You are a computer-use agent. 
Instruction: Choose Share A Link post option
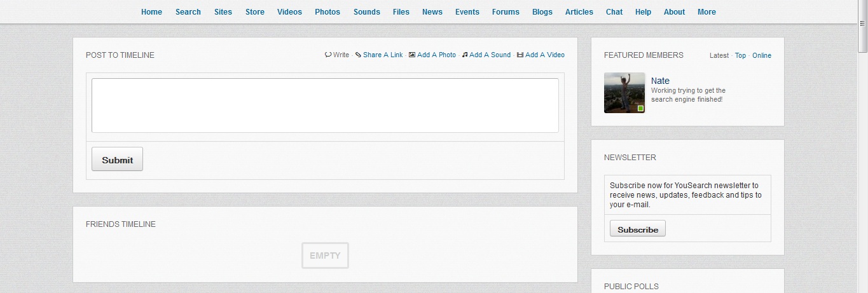383,55
